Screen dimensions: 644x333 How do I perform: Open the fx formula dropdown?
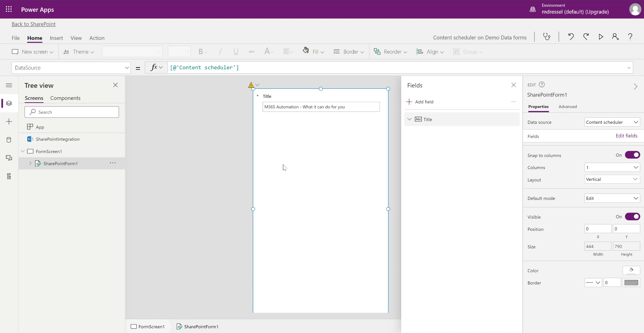[x=156, y=67]
